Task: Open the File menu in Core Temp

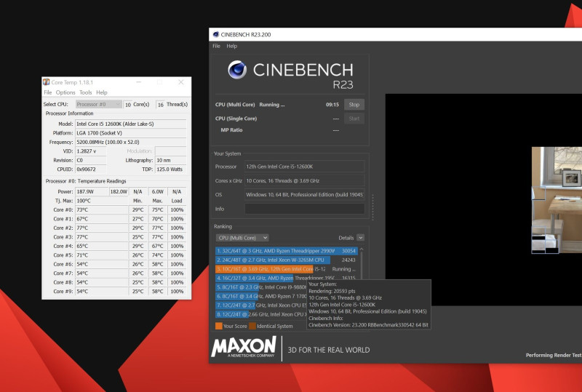Action: pos(48,92)
